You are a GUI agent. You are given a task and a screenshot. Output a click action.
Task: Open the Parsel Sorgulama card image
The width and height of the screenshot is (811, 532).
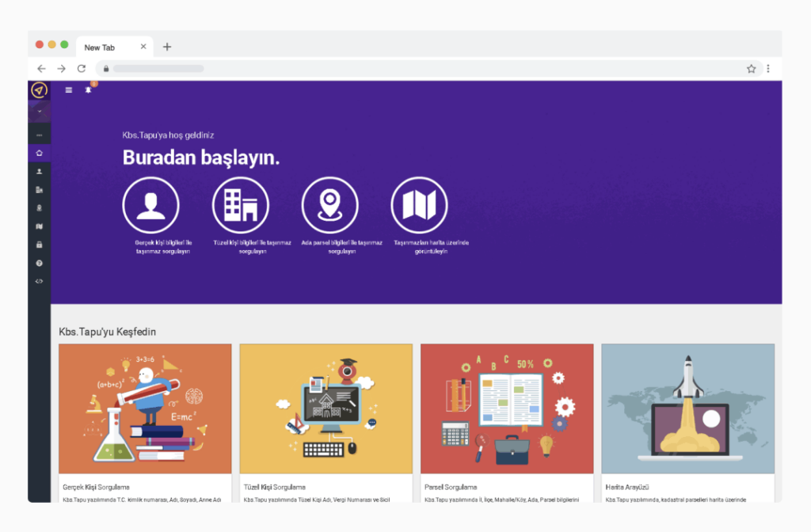[507, 408]
